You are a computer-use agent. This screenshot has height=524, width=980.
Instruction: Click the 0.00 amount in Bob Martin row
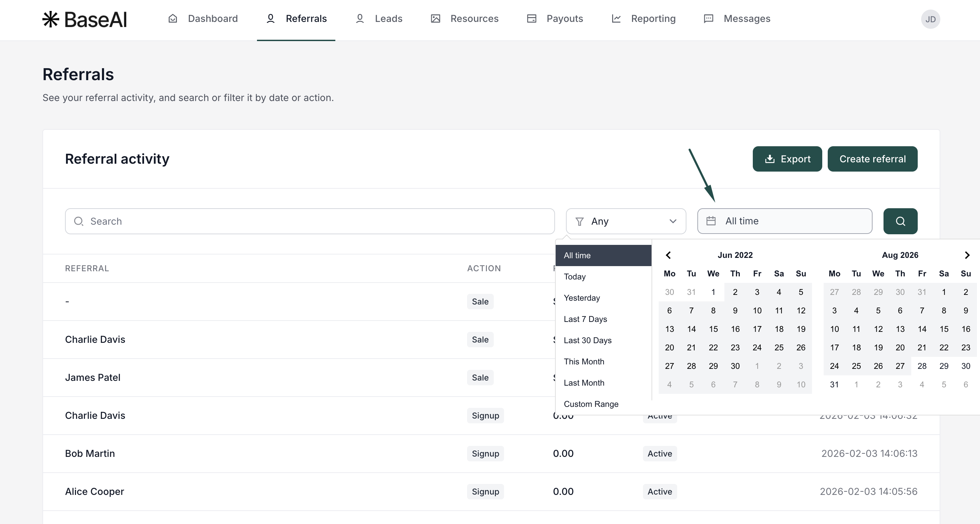[563, 453]
